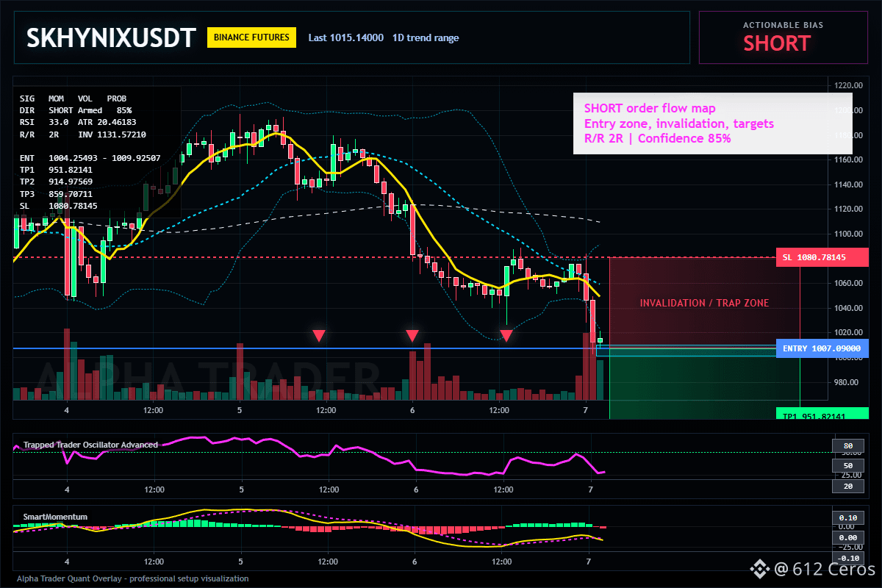Image resolution: width=882 pixels, height=588 pixels.
Task: Click the 80 level box on oscillator scale
Action: click(847, 445)
